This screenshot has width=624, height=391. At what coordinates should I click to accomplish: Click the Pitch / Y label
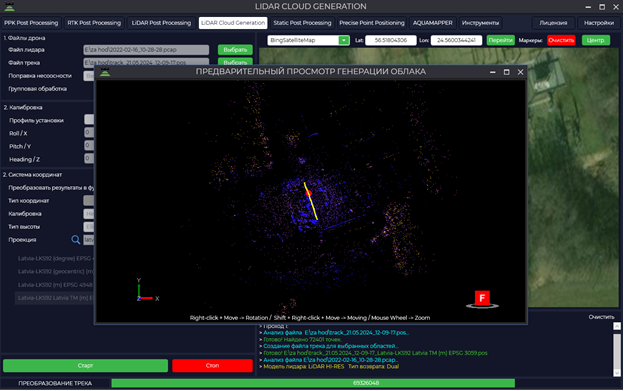[x=20, y=146]
